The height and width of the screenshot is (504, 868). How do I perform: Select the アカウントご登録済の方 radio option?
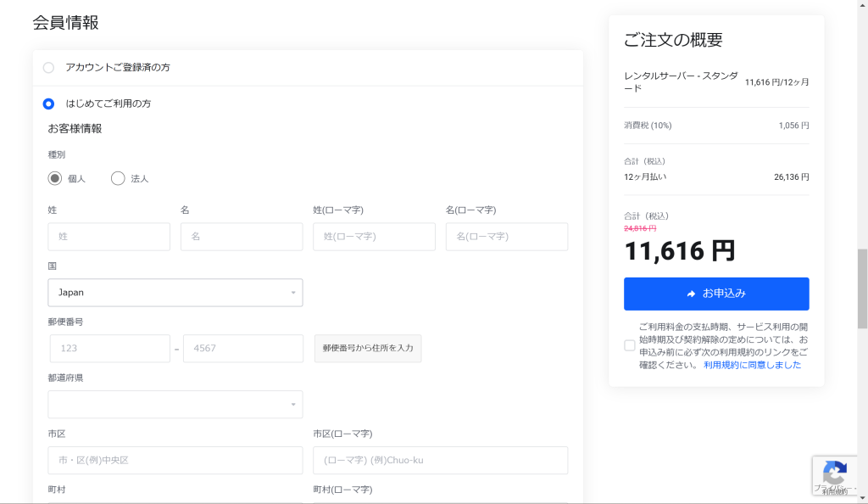pyautogui.click(x=48, y=68)
